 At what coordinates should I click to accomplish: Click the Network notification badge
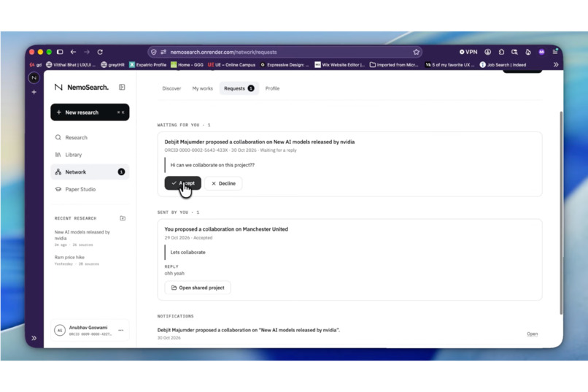click(121, 172)
